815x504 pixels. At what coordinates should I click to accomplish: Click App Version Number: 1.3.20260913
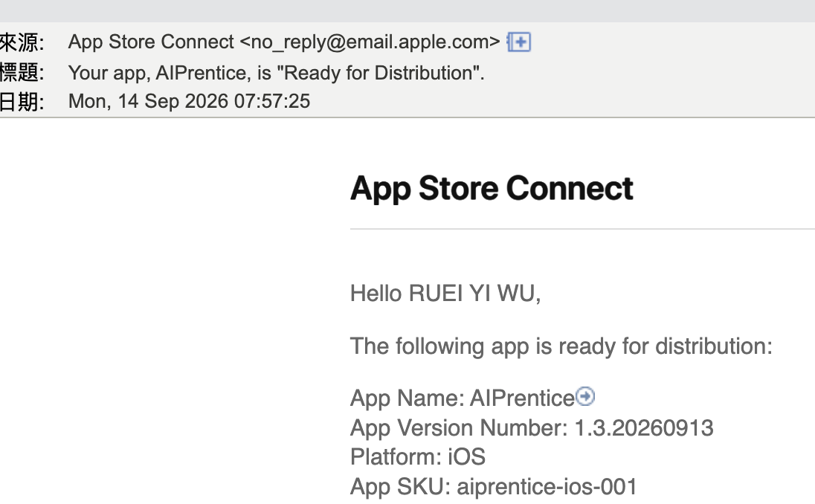coord(532,428)
